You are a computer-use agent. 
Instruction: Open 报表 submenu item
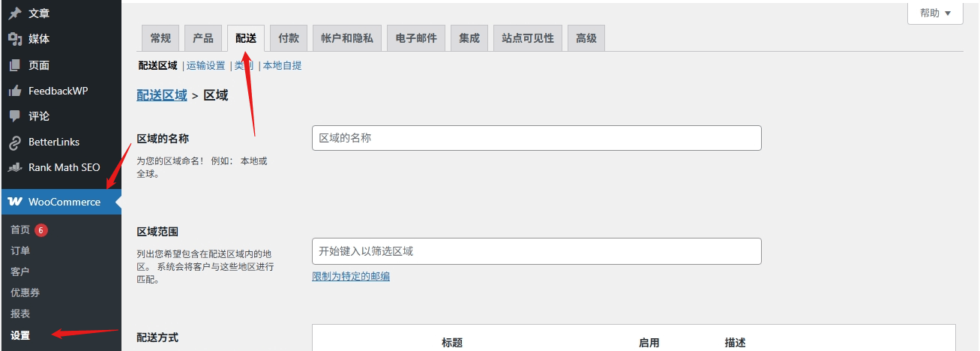click(x=20, y=313)
